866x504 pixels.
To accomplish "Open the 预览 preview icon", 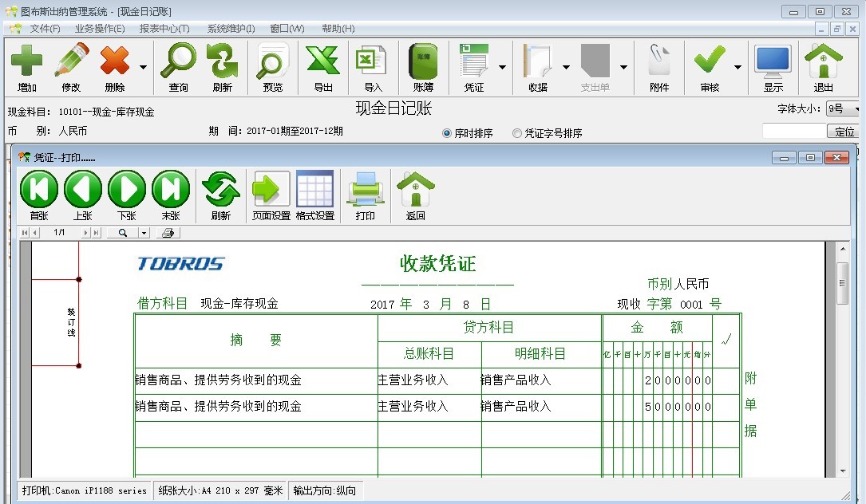I will (x=272, y=61).
